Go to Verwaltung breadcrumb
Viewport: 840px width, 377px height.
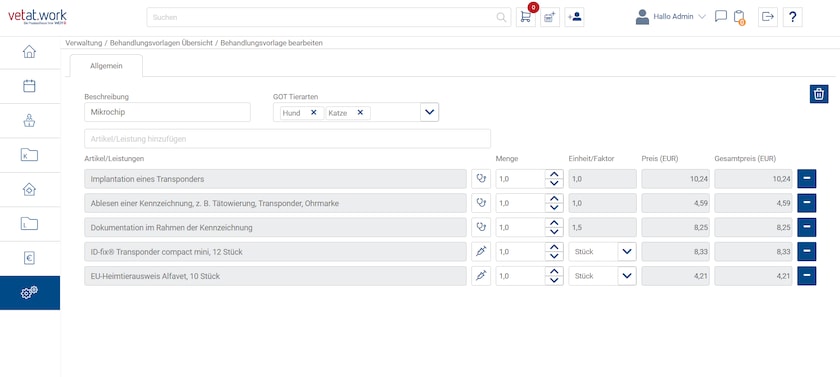(x=84, y=43)
